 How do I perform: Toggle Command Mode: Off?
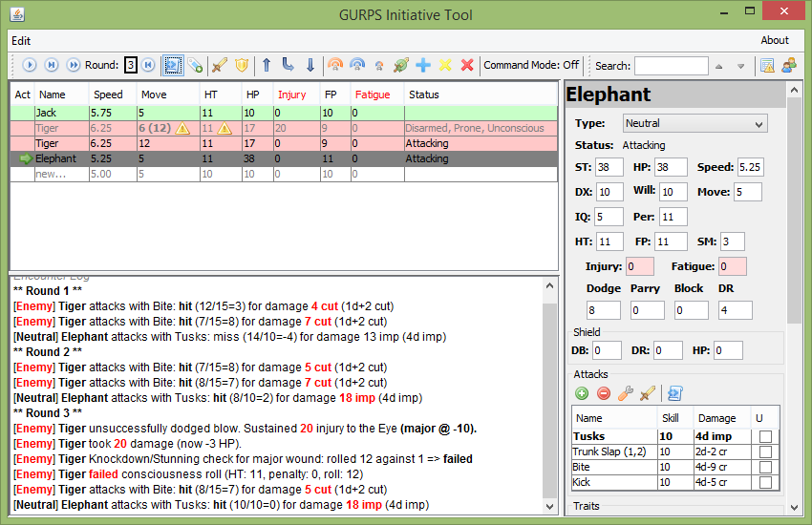click(531, 65)
